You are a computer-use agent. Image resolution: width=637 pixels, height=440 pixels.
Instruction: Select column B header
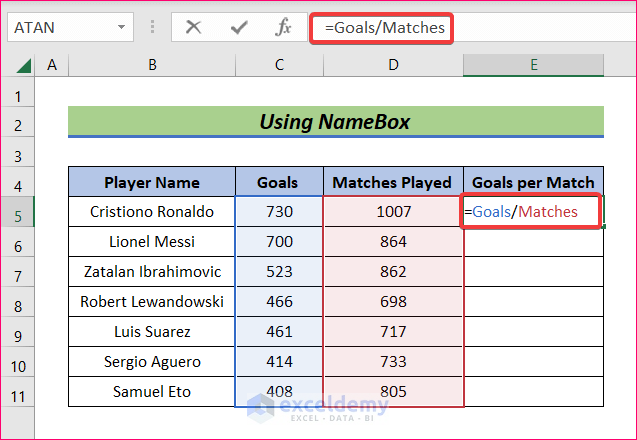(151, 65)
